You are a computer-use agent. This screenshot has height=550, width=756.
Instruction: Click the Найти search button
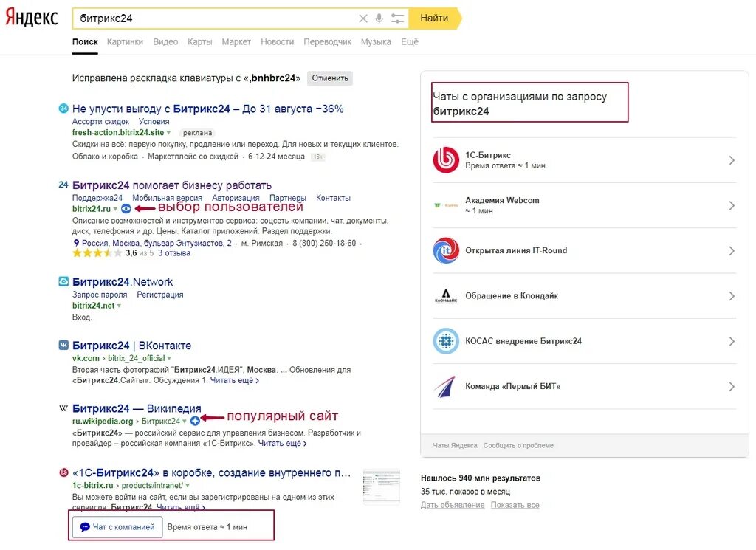[434, 18]
